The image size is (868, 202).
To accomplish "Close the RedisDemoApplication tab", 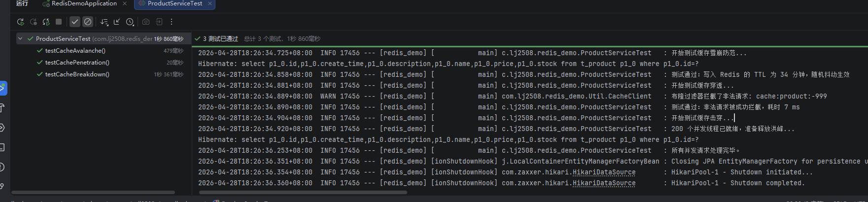I will click(125, 3).
